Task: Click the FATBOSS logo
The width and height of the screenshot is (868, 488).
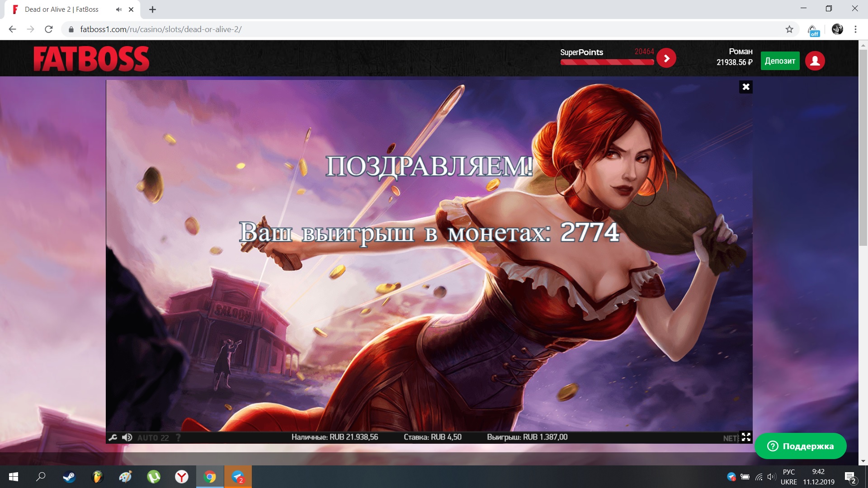Action: click(x=91, y=59)
